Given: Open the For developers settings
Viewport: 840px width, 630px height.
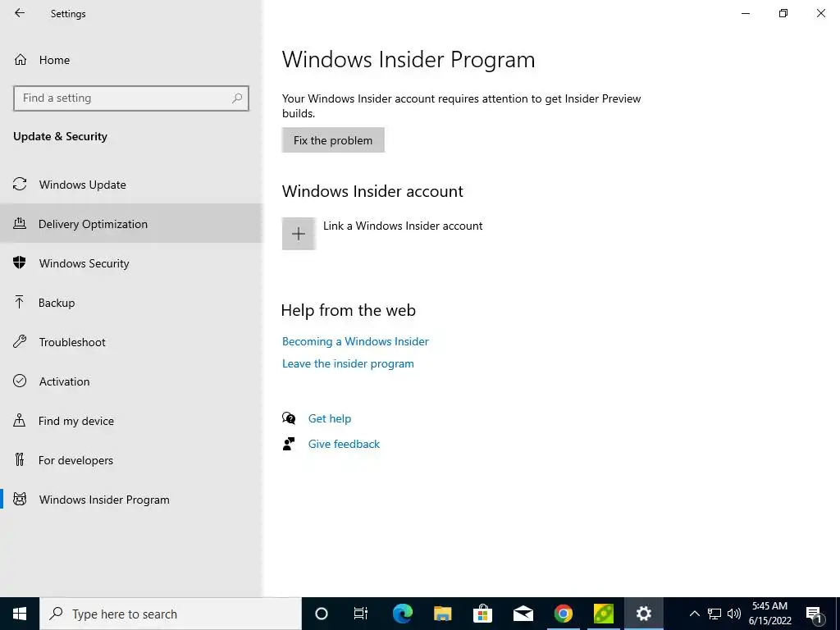Looking at the screenshot, I should [131, 460].
